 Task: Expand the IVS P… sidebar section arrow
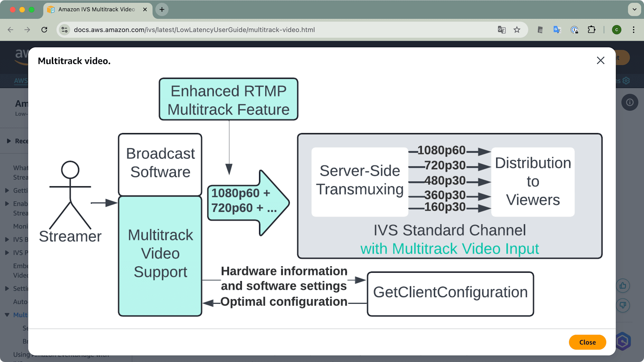pos(7,252)
